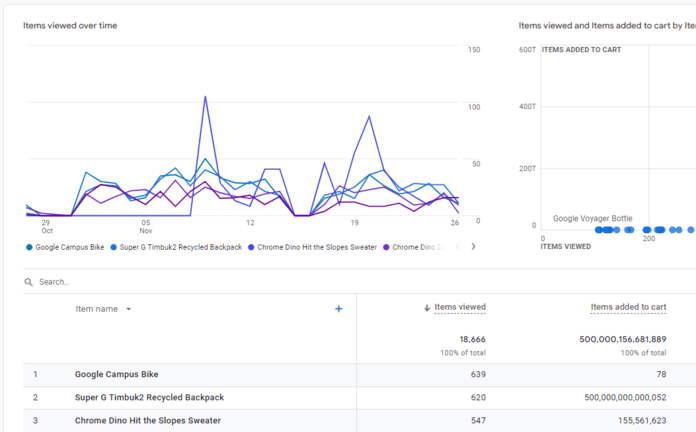Toggle Super G Timbuk2 Recycled Backpack legend series
The image size is (696, 432).
[180, 247]
